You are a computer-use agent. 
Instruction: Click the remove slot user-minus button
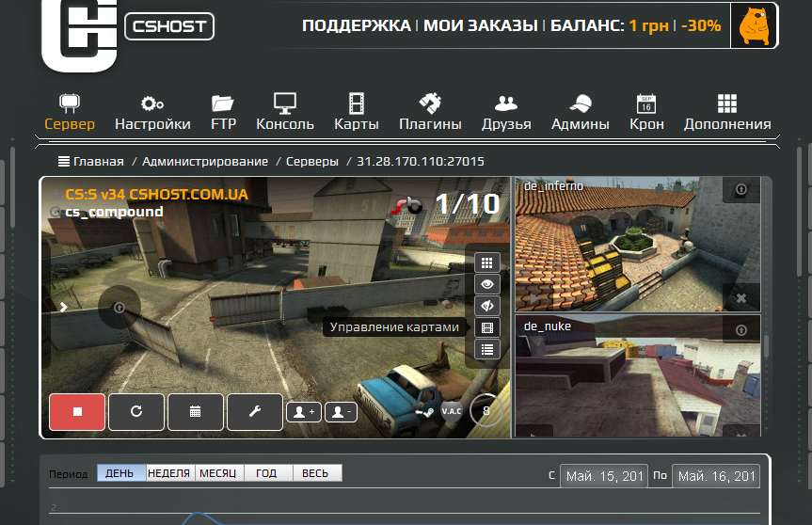(x=341, y=412)
